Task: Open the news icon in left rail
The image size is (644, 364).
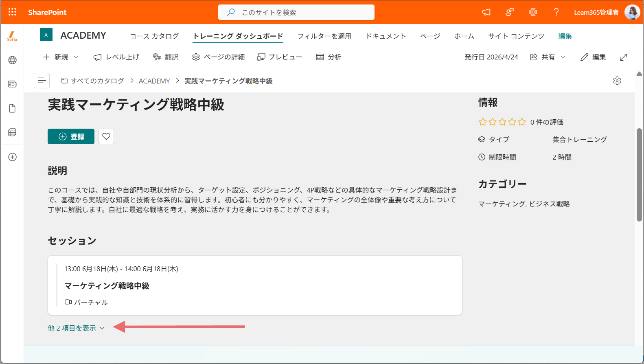Action: pos(12,84)
